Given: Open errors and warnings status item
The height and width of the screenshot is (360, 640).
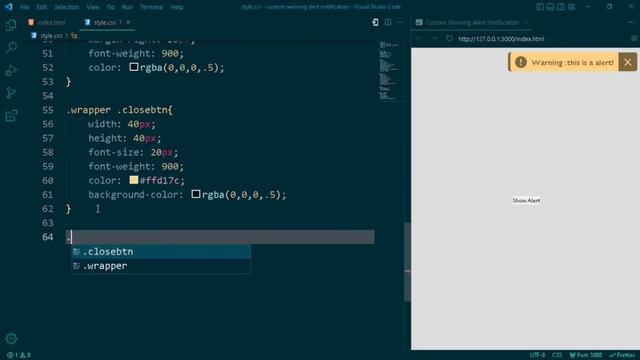Looking at the screenshot, I should tap(19, 355).
